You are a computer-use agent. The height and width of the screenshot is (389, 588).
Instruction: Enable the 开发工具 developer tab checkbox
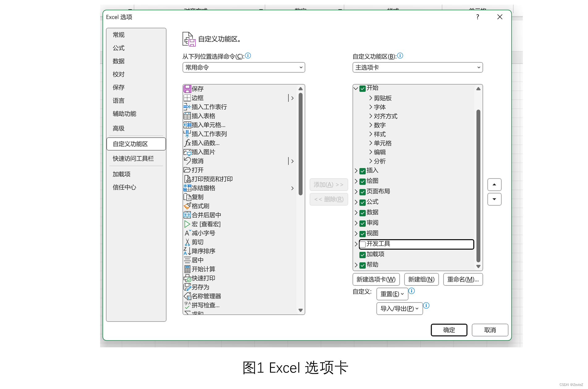point(363,244)
